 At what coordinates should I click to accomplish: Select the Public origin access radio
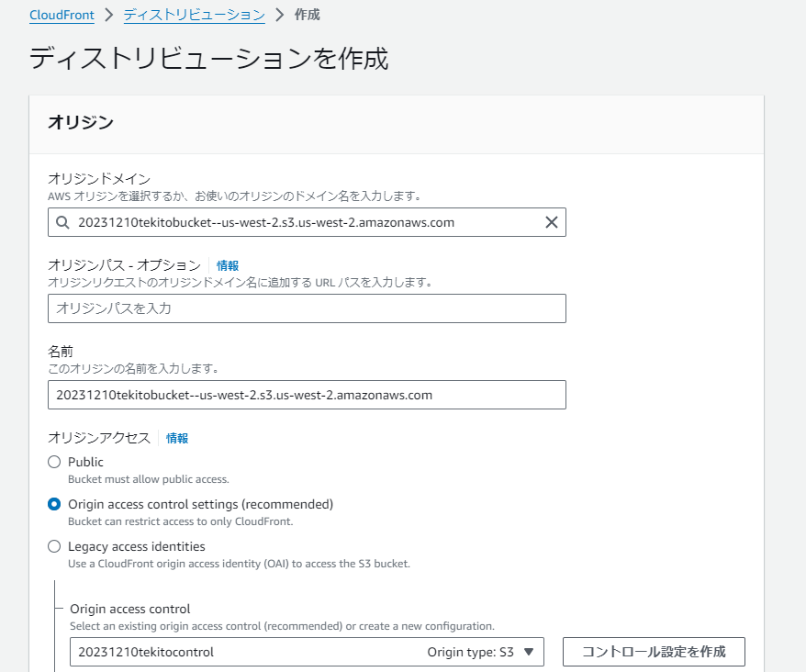[x=54, y=462]
